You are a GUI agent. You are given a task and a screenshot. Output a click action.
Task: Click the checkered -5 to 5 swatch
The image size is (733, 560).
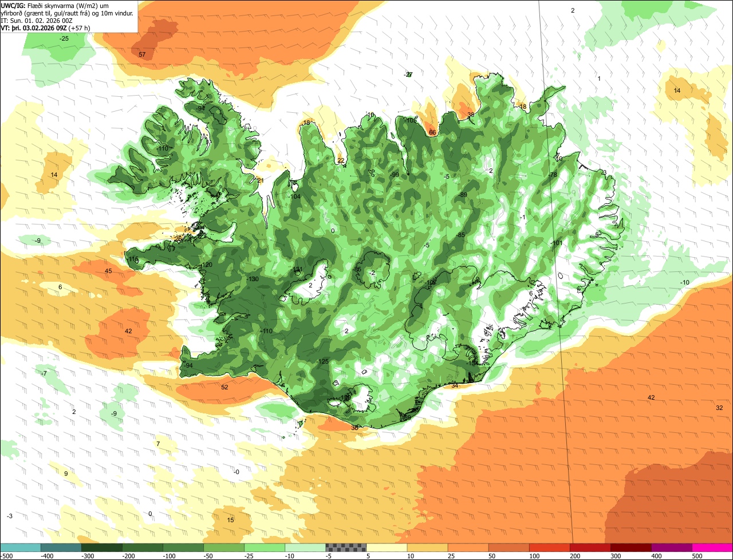[346, 547]
